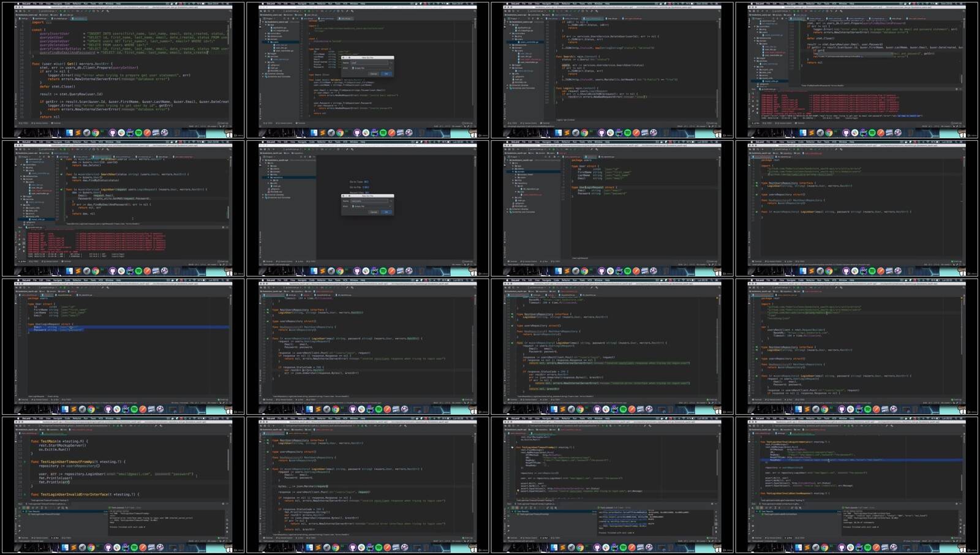Open the frame containing json.Marshal request line
Image resolution: width=980 pixels, height=555 pixels.
coord(367,485)
